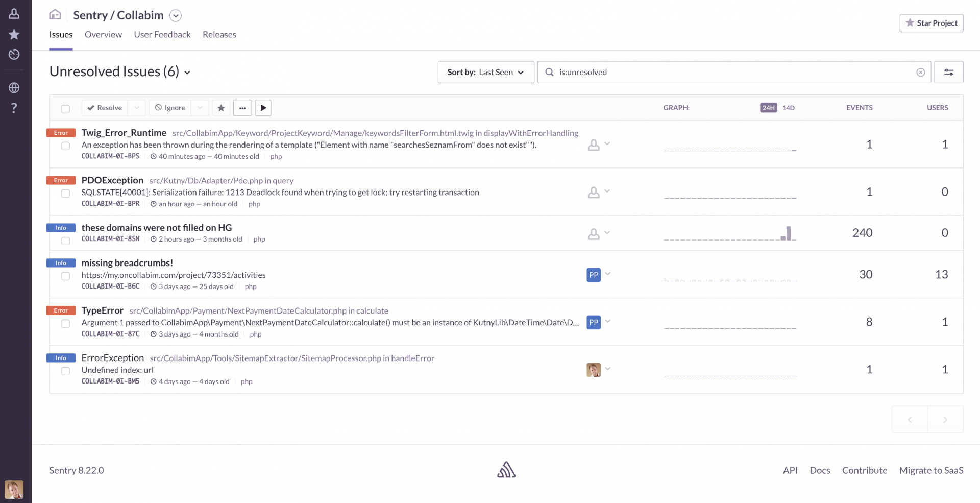The image size is (980, 503).
Task: Focus the is:unresolved search field
Action: click(x=734, y=72)
